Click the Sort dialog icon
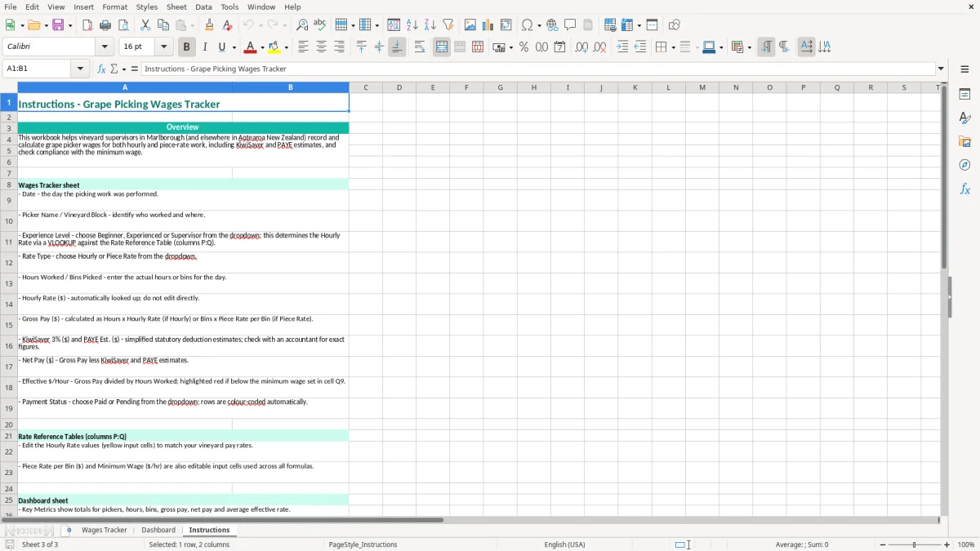 (x=394, y=24)
